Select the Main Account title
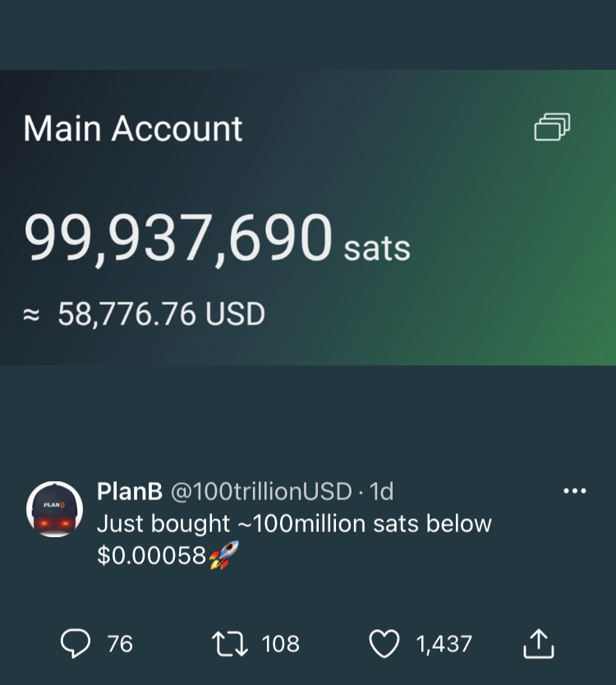Screen dimensions: 616x685 [133, 129]
